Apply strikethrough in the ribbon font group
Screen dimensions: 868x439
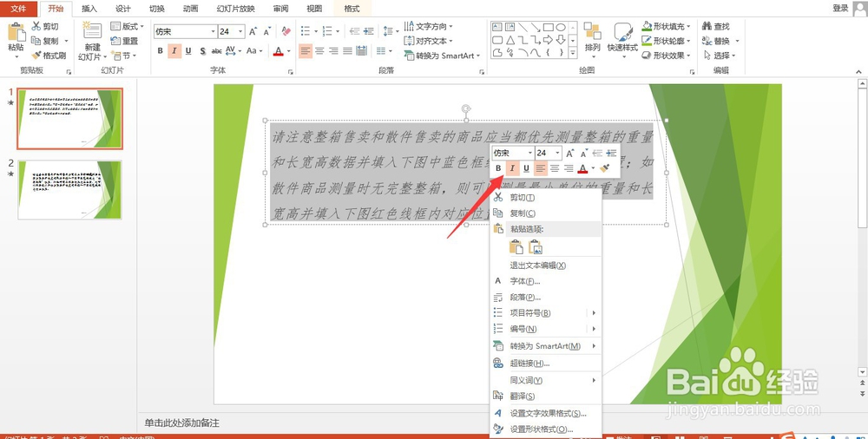tap(216, 51)
